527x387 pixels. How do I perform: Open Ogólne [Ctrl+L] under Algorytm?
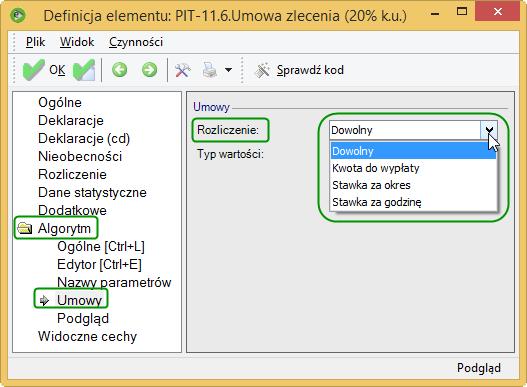tap(101, 246)
